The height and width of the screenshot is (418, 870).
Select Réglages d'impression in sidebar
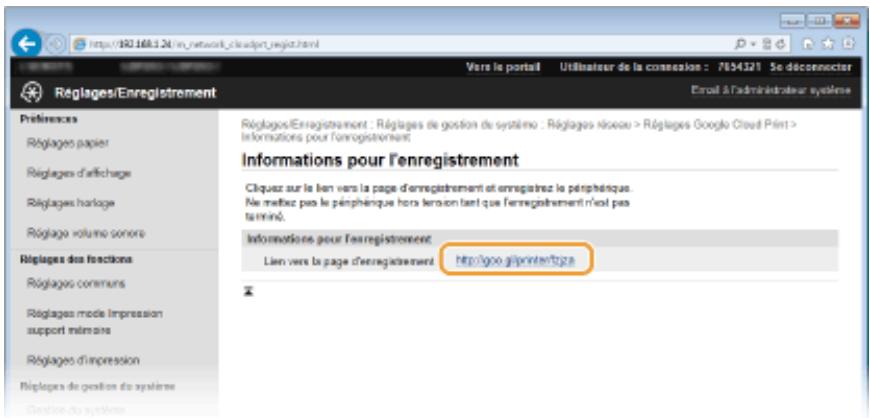(x=83, y=361)
